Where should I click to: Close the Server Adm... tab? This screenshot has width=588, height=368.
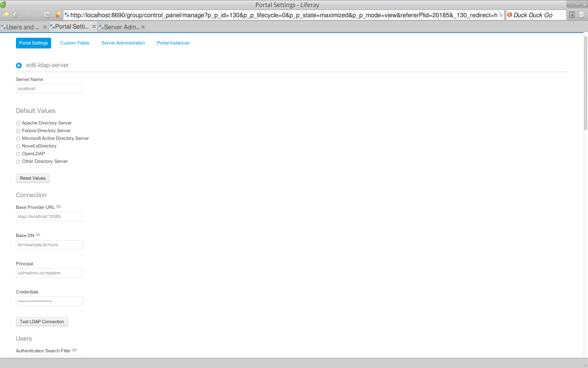point(143,27)
